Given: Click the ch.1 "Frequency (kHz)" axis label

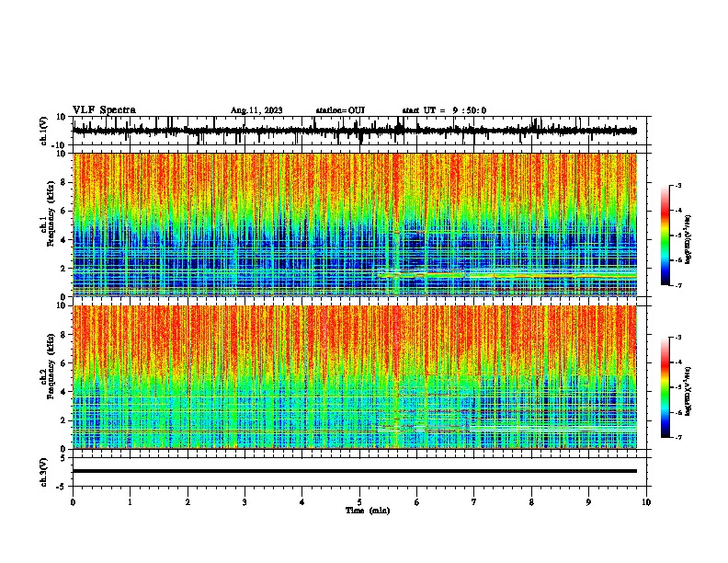Looking at the screenshot, I should click(51, 213).
